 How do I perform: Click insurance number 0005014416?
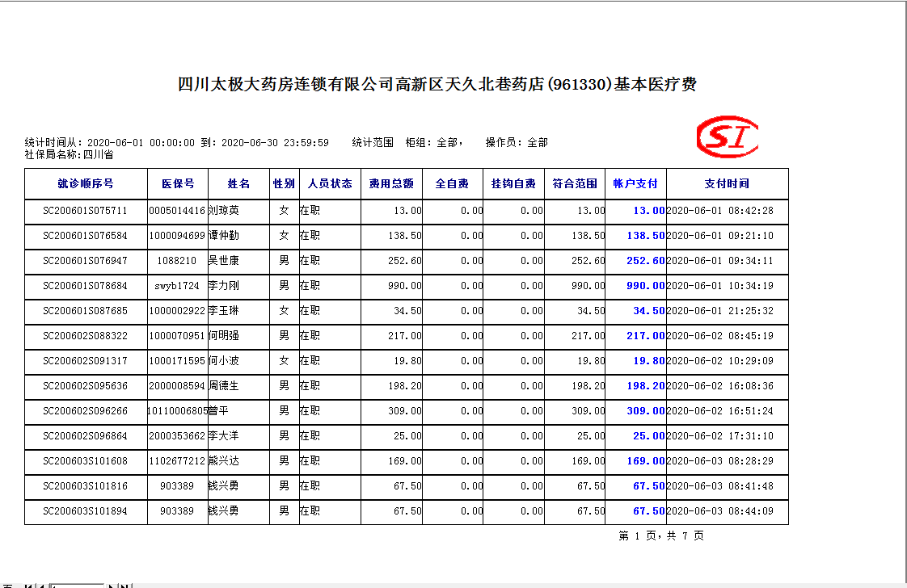[177, 211]
